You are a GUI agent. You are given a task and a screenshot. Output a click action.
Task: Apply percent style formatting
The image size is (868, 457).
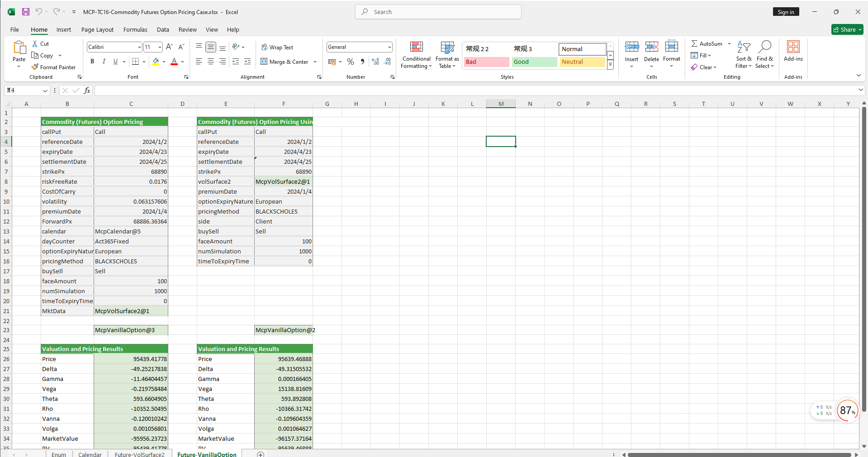point(351,62)
